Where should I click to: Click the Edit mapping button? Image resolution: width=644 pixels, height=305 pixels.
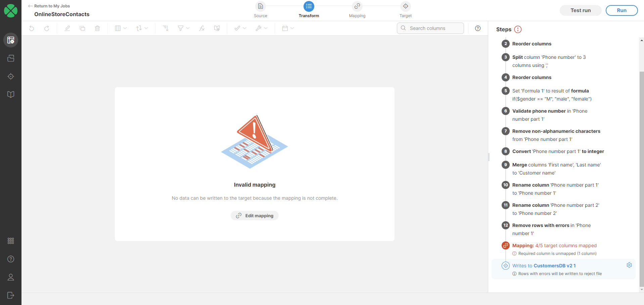pos(255,216)
